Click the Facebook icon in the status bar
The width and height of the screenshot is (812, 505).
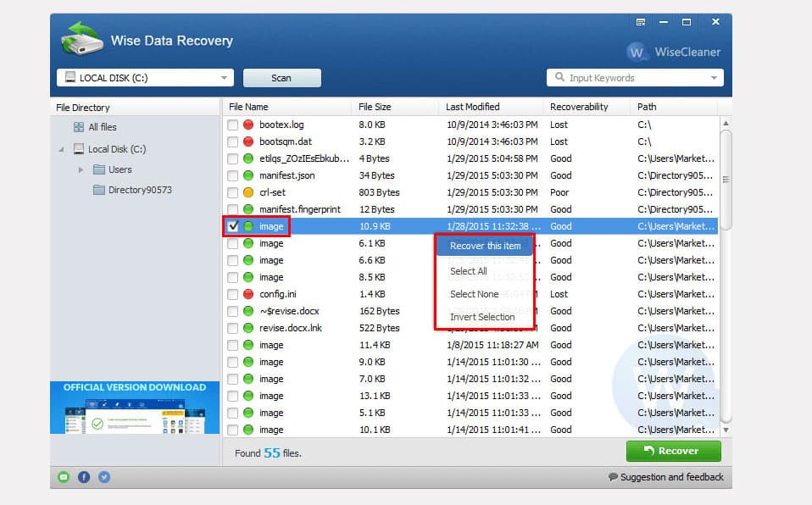click(84, 477)
